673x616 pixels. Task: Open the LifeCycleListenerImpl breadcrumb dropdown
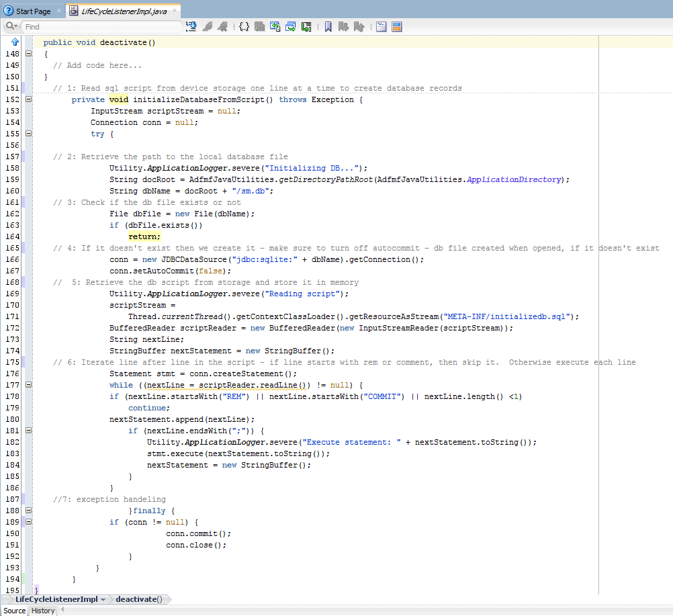(102, 599)
